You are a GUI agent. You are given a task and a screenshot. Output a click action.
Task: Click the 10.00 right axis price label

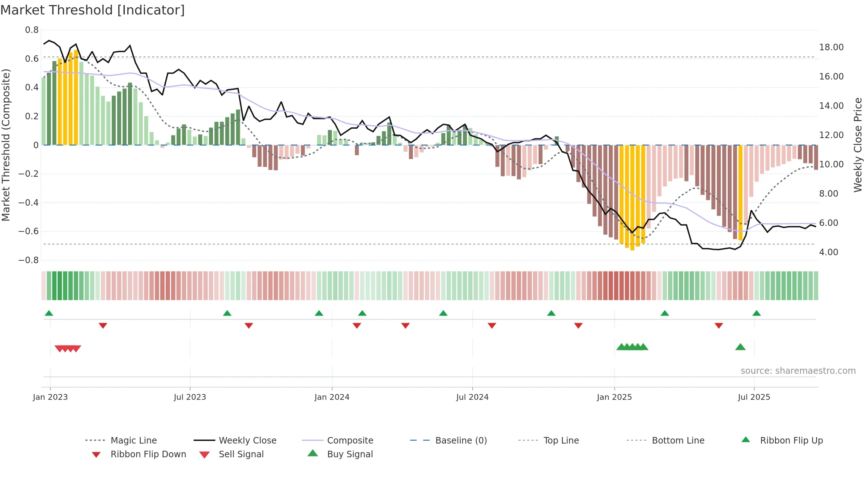[x=831, y=164]
